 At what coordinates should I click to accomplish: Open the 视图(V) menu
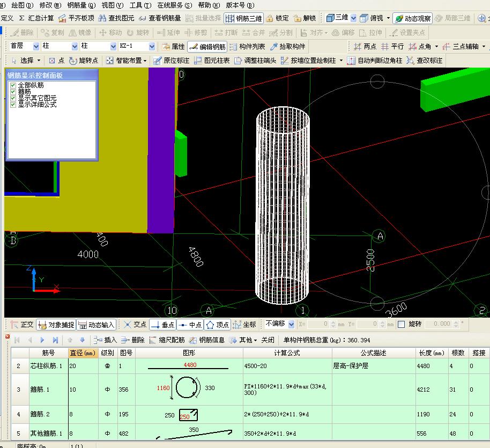(x=113, y=5)
